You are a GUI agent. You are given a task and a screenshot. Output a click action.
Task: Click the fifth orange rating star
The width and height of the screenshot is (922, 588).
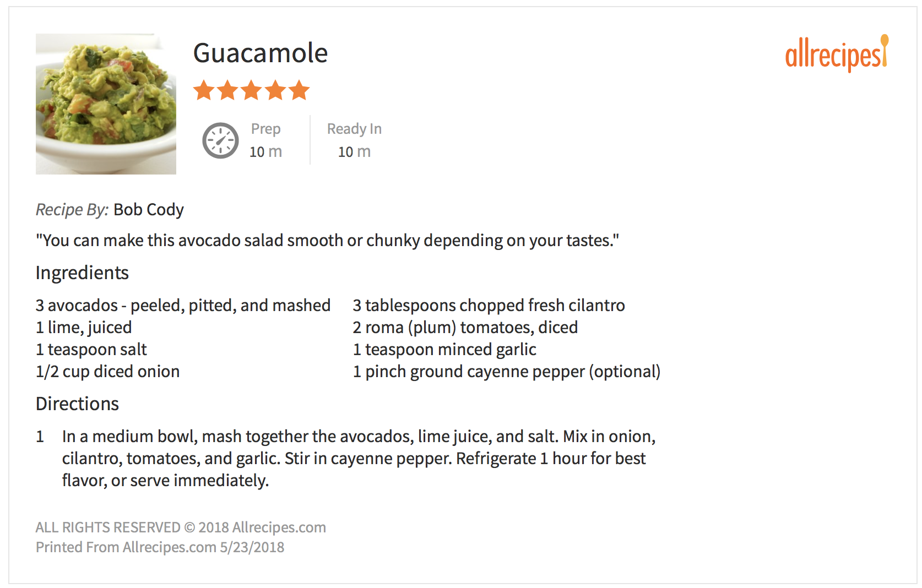pos(299,90)
